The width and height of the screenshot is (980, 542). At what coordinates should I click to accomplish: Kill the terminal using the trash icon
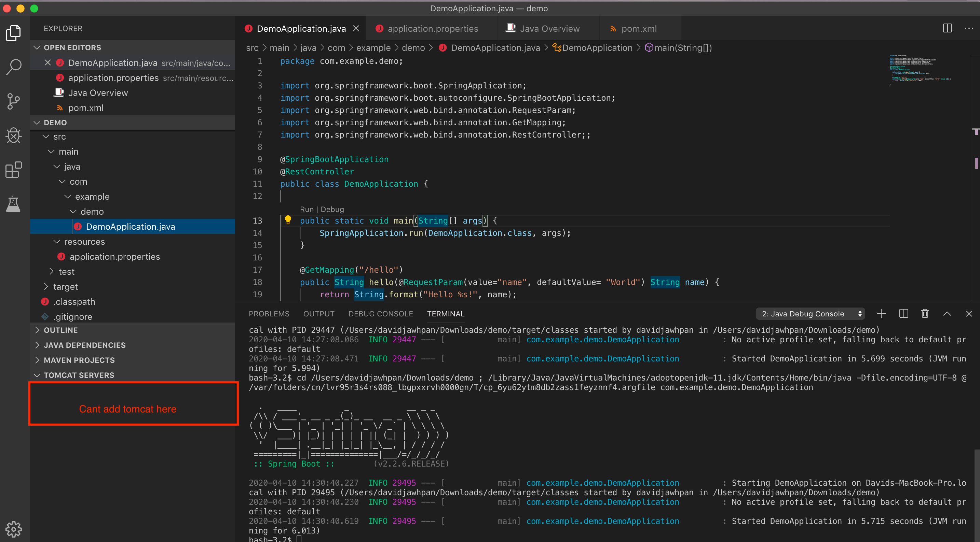(x=925, y=313)
